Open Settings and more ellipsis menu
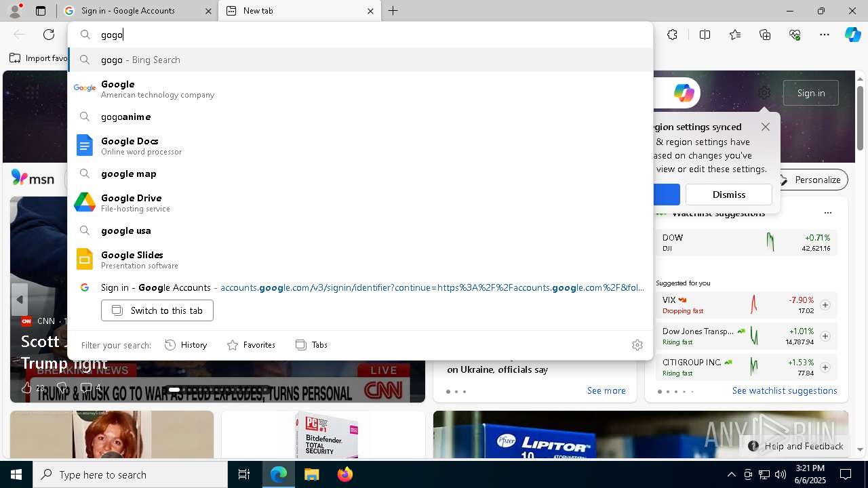The image size is (868, 488). (825, 35)
